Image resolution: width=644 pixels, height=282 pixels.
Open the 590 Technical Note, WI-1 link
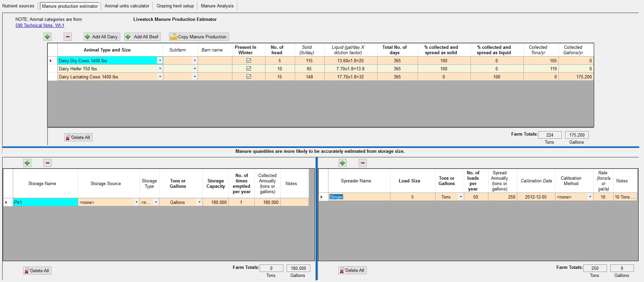coord(40,25)
